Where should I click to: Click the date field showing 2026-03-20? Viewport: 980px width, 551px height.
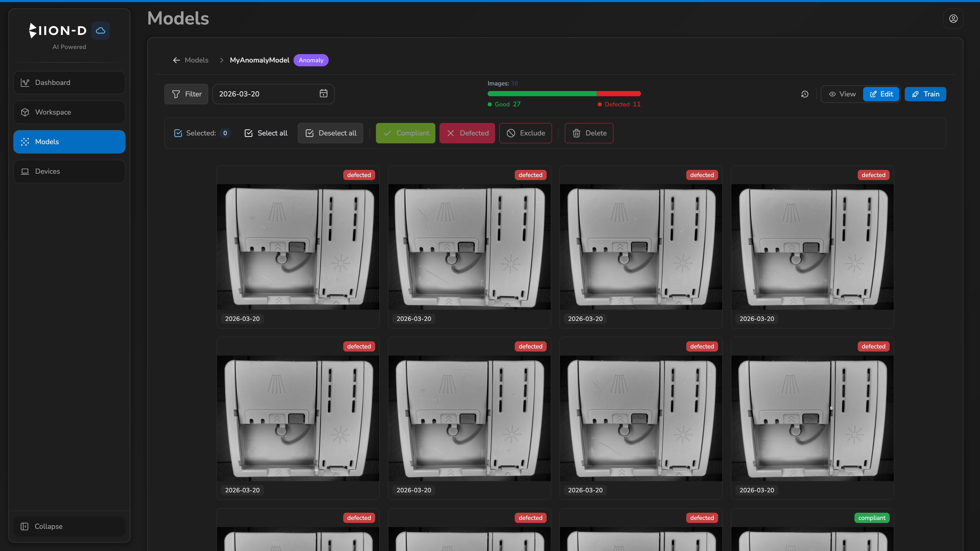pos(273,94)
